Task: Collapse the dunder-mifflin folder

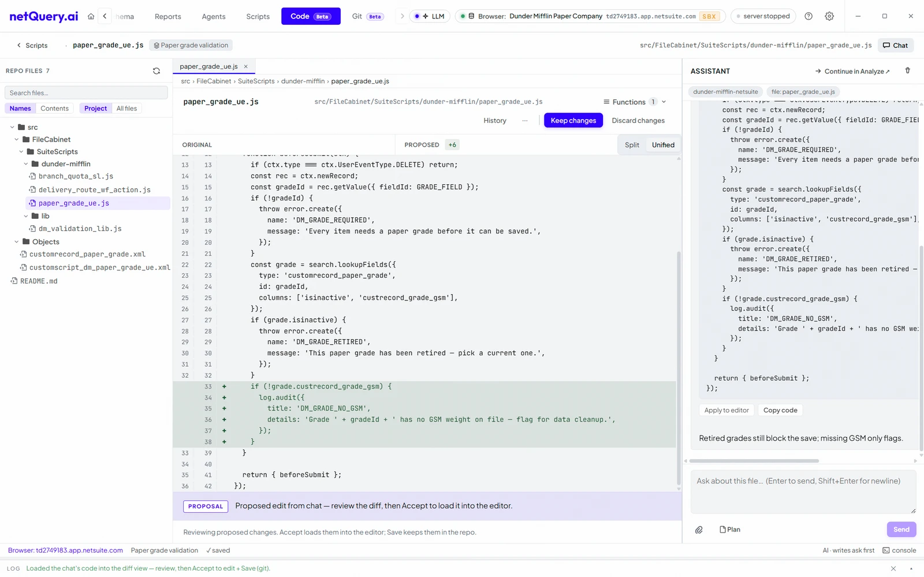Action: [x=26, y=164]
